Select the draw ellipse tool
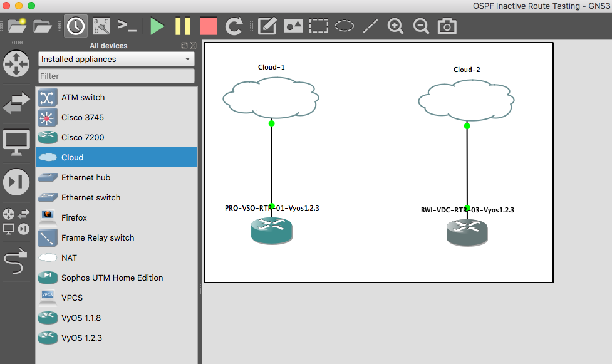 [x=345, y=26]
